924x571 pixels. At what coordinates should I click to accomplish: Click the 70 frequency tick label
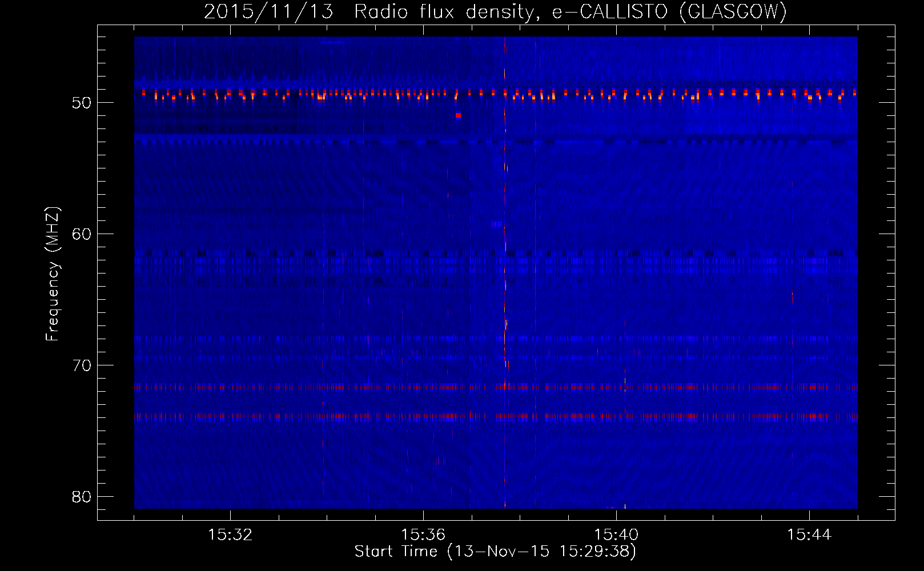pos(82,365)
